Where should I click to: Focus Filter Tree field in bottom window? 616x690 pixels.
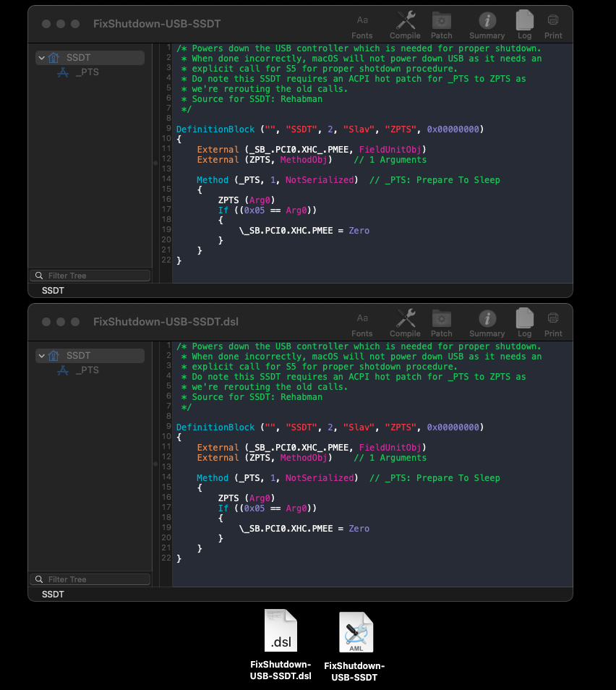94,579
